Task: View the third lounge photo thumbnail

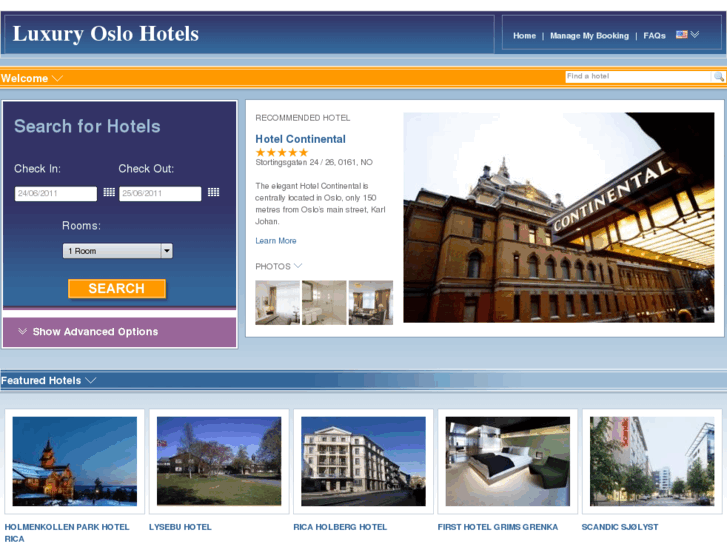Action: (x=371, y=302)
